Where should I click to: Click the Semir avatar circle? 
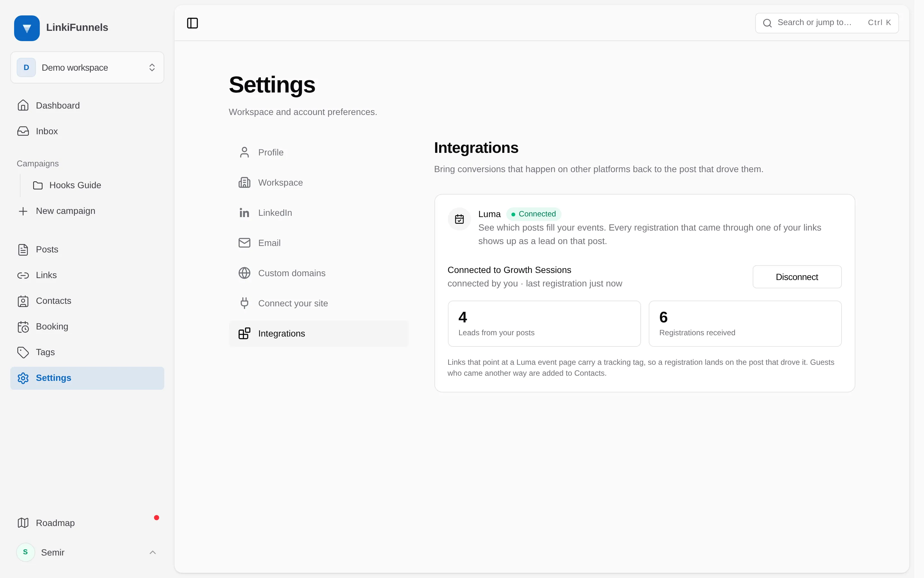[26, 552]
